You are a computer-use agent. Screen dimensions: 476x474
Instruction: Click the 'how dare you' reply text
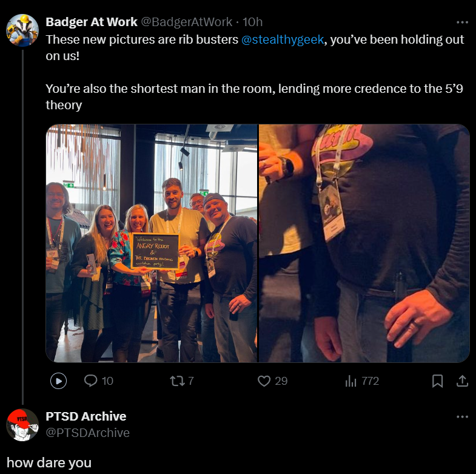(x=49, y=462)
